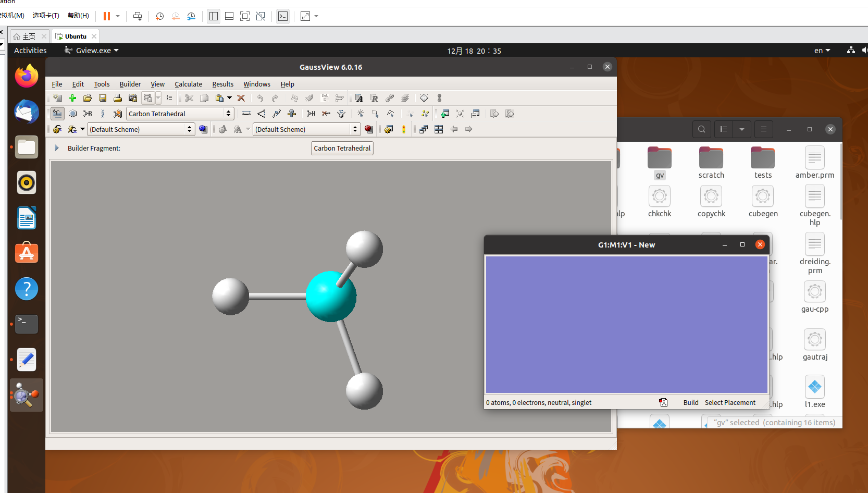Select the Modify Dihedral tool

(x=277, y=114)
